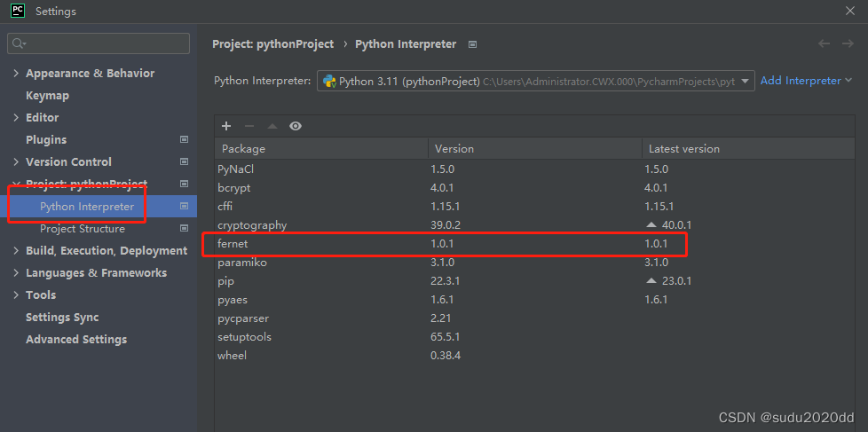
Task: Click the back navigation arrow
Action: point(825,43)
